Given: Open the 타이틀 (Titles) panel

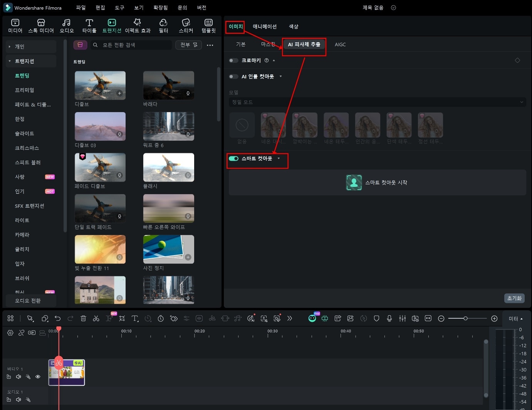Looking at the screenshot, I should tap(89, 26).
